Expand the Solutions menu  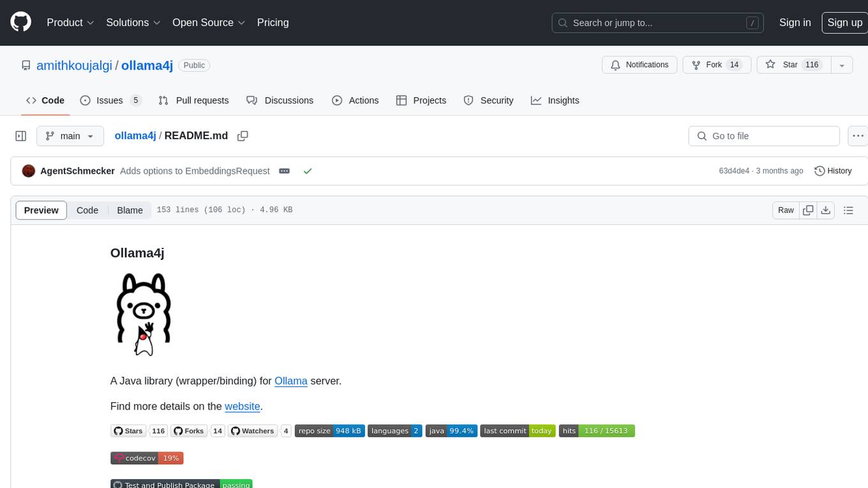pos(133,22)
